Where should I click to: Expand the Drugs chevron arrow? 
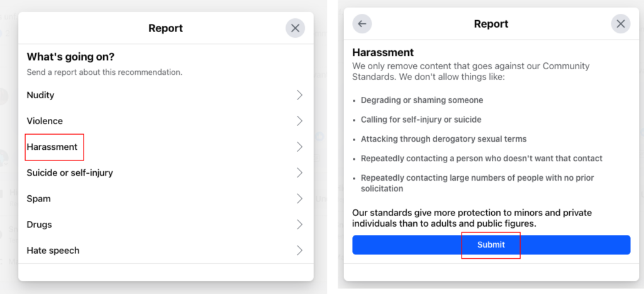click(299, 224)
